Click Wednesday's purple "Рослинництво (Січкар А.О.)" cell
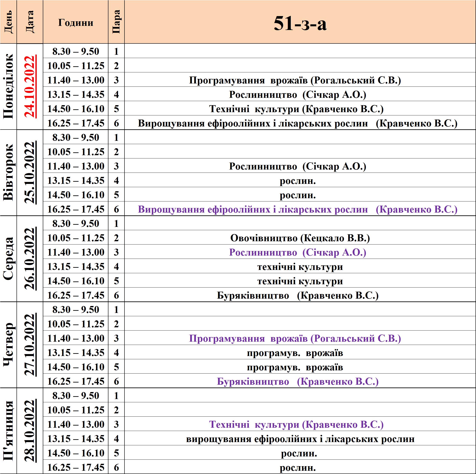 click(300, 252)
